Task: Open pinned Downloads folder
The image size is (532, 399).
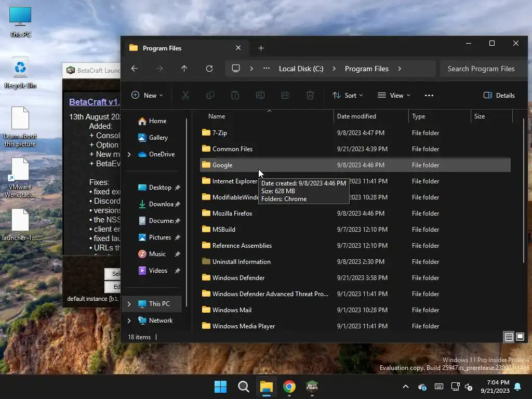Action: tap(159, 204)
